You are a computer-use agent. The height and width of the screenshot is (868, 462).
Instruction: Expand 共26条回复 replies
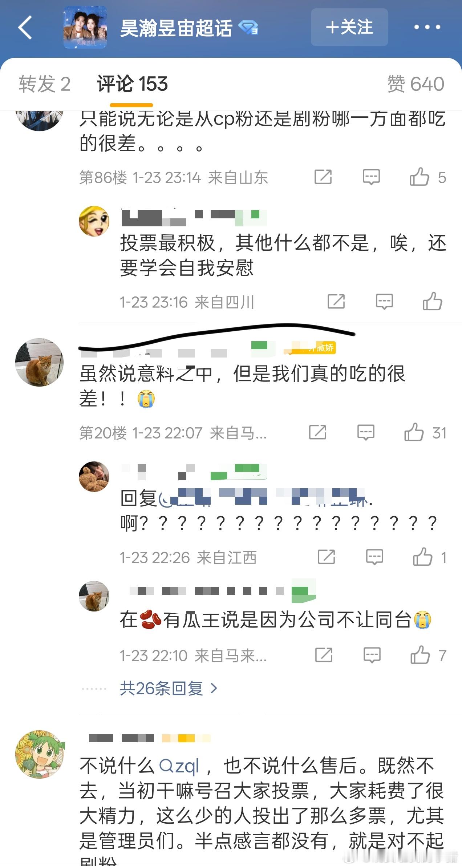tap(169, 688)
